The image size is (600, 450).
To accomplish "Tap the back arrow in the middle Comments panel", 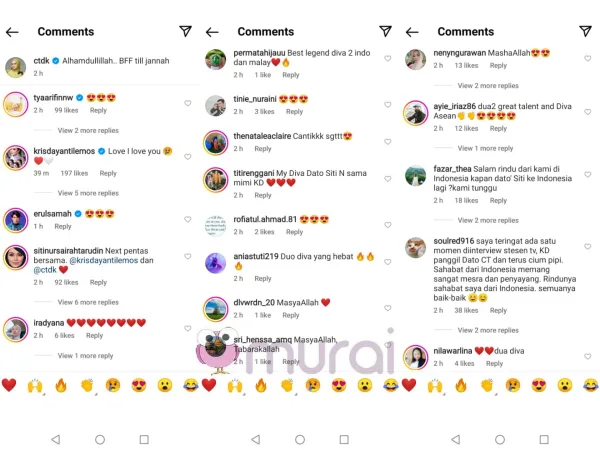I will pyautogui.click(x=212, y=32).
